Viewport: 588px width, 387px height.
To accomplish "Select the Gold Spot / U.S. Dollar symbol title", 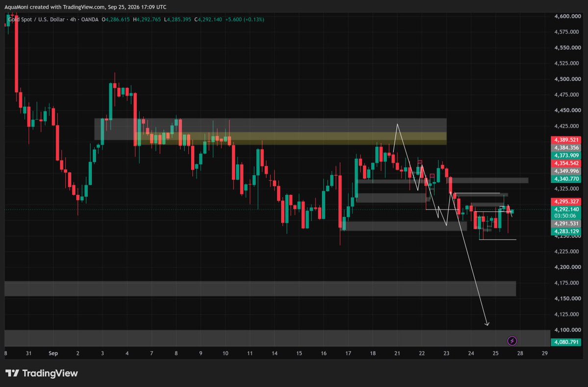I will pyautogui.click(x=36, y=19).
